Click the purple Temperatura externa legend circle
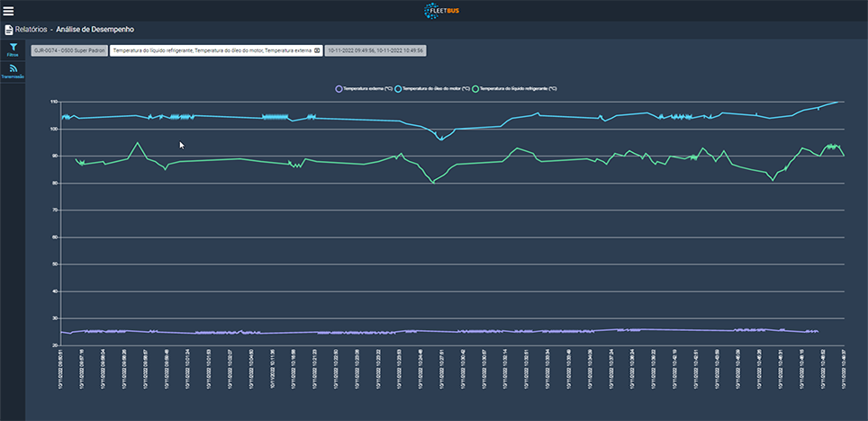 [339, 89]
